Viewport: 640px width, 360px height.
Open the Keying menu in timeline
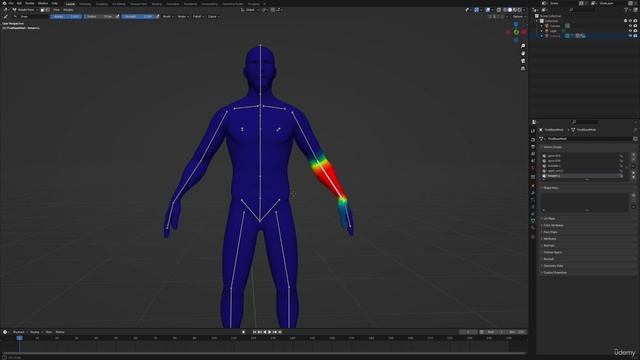(x=36, y=332)
